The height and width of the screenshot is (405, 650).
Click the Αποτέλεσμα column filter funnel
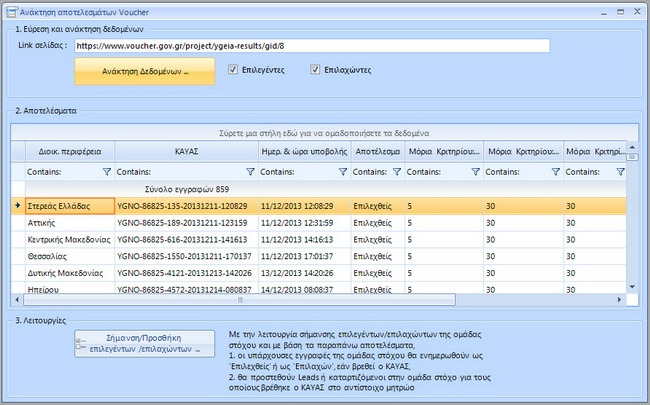[x=397, y=172]
